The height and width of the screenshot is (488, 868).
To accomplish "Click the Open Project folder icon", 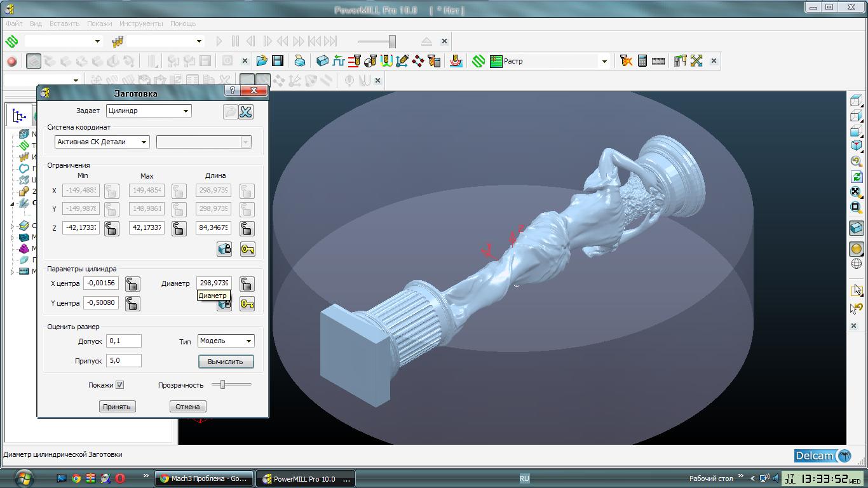I will (262, 61).
